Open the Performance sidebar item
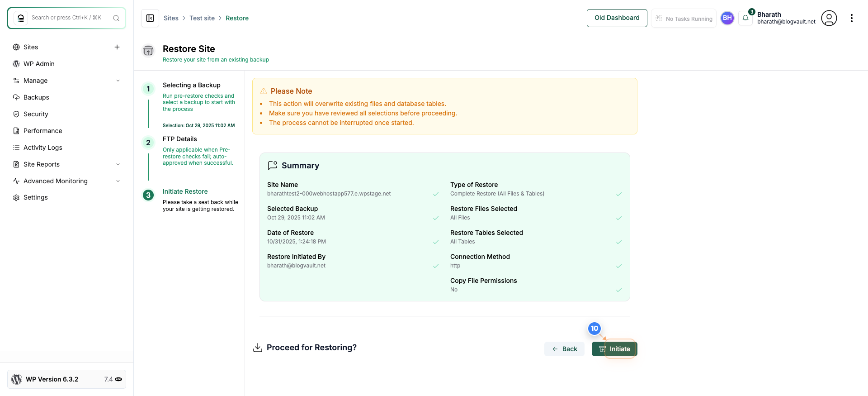 [x=67, y=131]
